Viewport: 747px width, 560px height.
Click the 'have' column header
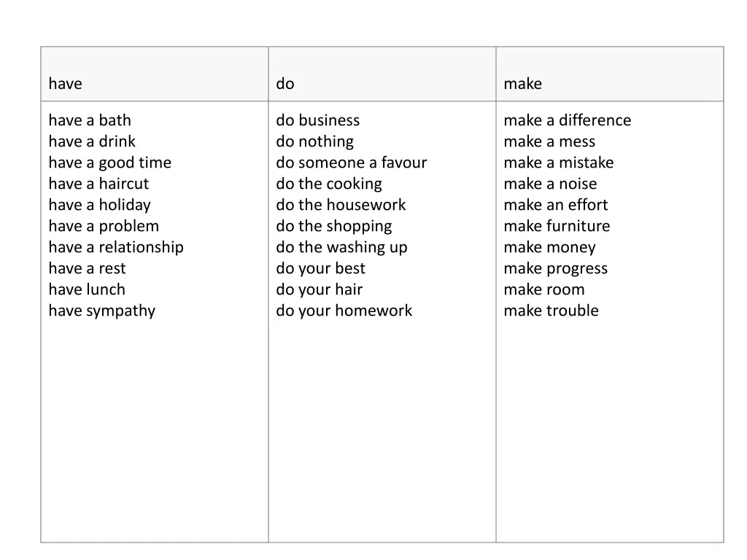65,83
